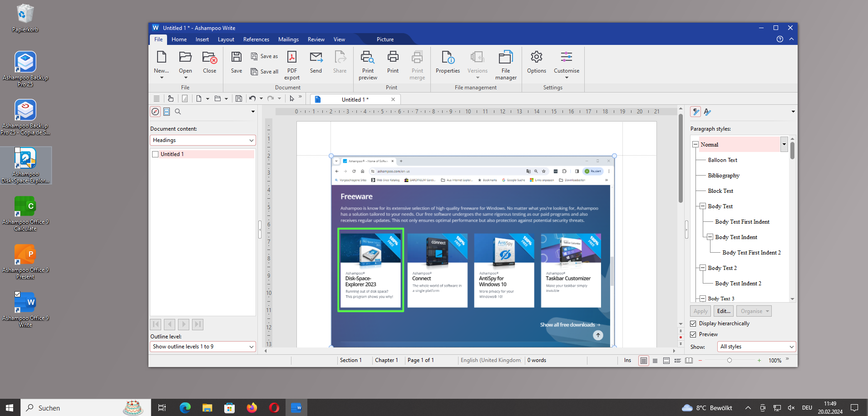Enable the book reading view icon
This screenshot has height=416, width=868.
[x=689, y=361]
